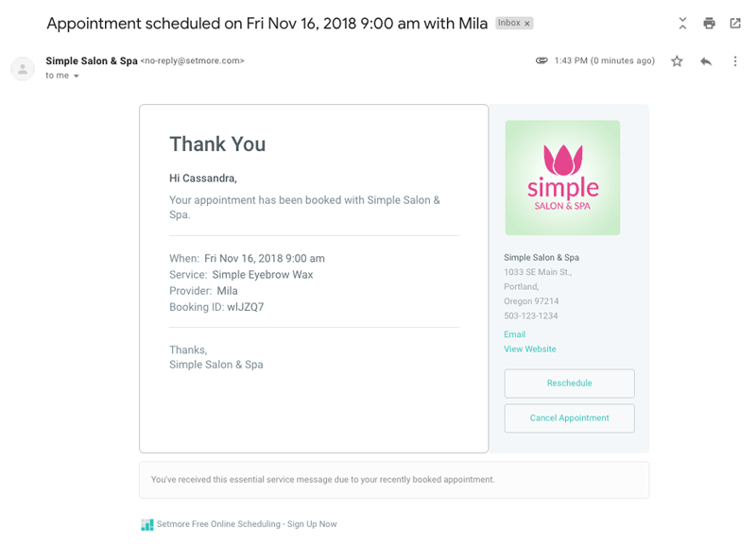
Task: Print the email
Action: click(x=709, y=23)
